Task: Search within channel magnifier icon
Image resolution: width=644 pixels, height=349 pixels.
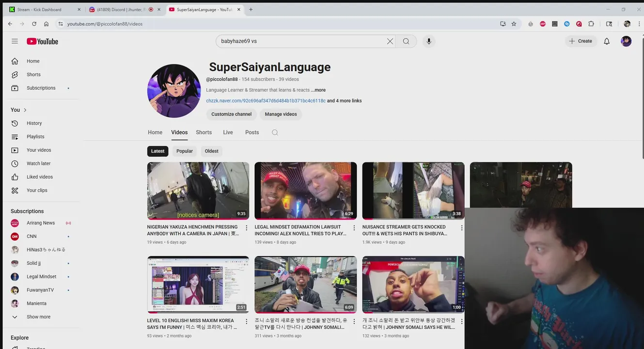Action: click(x=275, y=132)
